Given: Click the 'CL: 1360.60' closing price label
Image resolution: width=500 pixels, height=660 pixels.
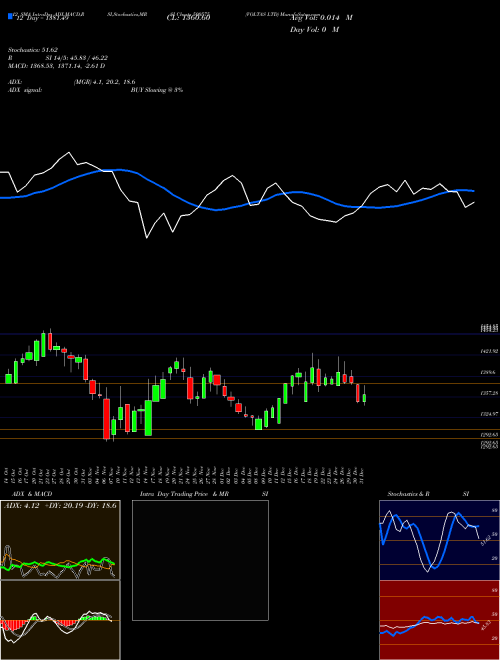Looking at the screenshot, I should click(188, 18).
